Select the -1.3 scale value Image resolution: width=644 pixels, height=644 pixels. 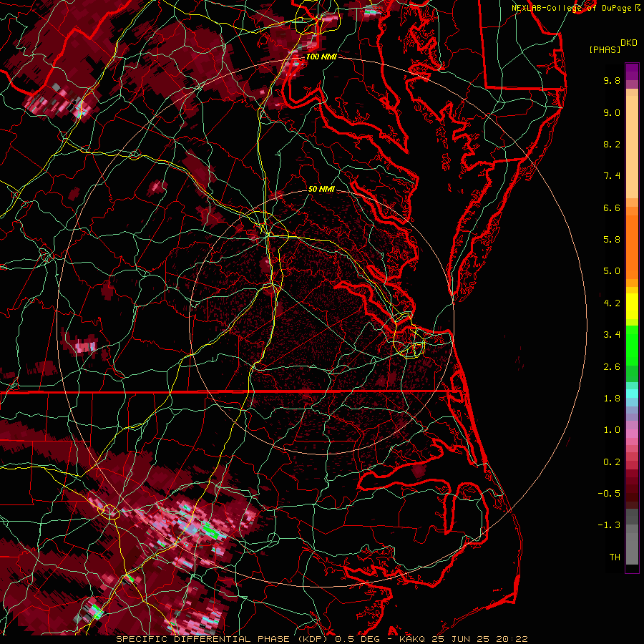coord(609,525)
